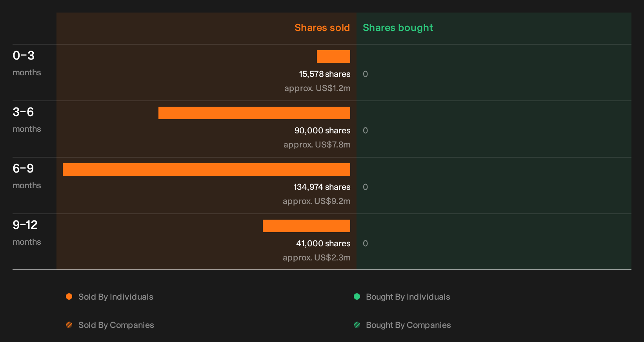
Task: Select the 'Sold By Companies' legend label
Action: click(x=116, y=325)
